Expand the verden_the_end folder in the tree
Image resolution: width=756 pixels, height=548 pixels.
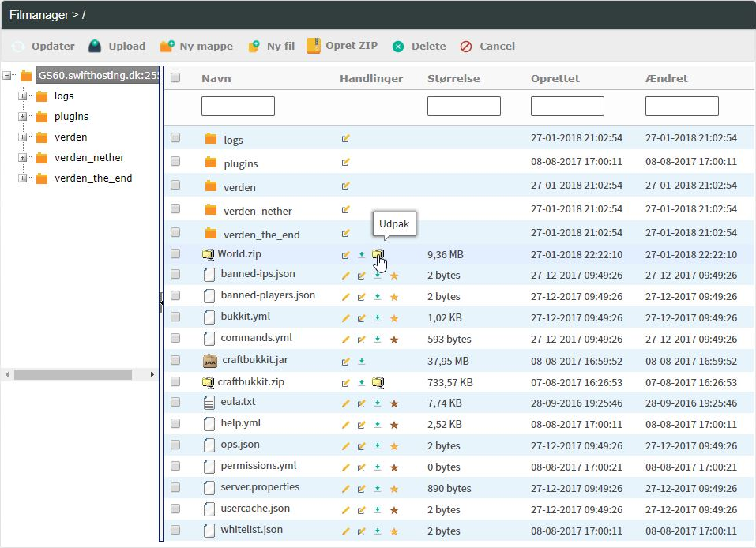click(x=22, y=178)
